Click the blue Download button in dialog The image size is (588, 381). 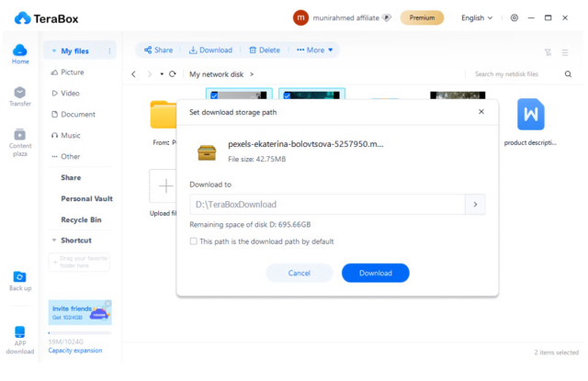pyautogui.click(x=376, y=273)
